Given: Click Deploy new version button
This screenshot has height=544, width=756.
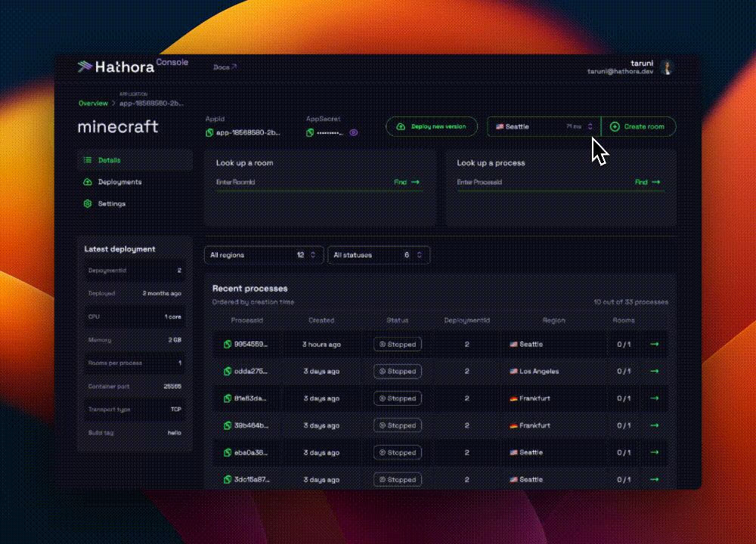Looking at the screenshot, I should point(432,127).
